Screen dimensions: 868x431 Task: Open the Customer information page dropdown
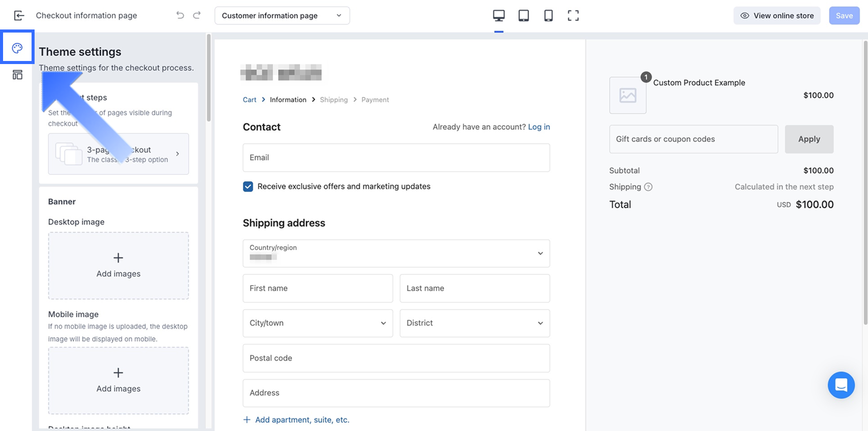[282, 16]
